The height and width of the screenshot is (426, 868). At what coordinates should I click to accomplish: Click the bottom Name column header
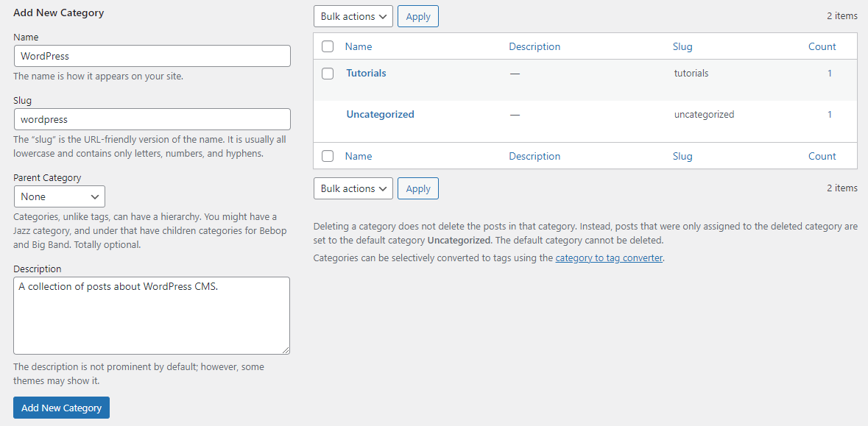358,156
